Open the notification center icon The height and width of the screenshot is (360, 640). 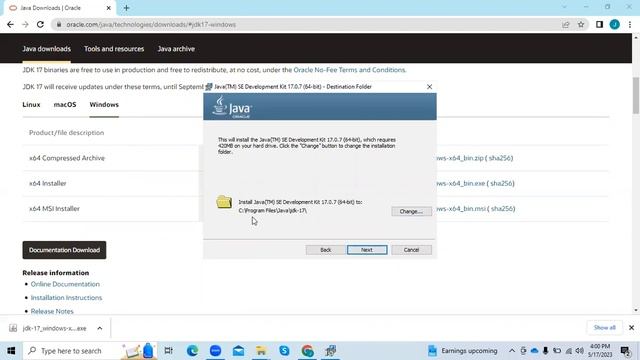(625, 351)
